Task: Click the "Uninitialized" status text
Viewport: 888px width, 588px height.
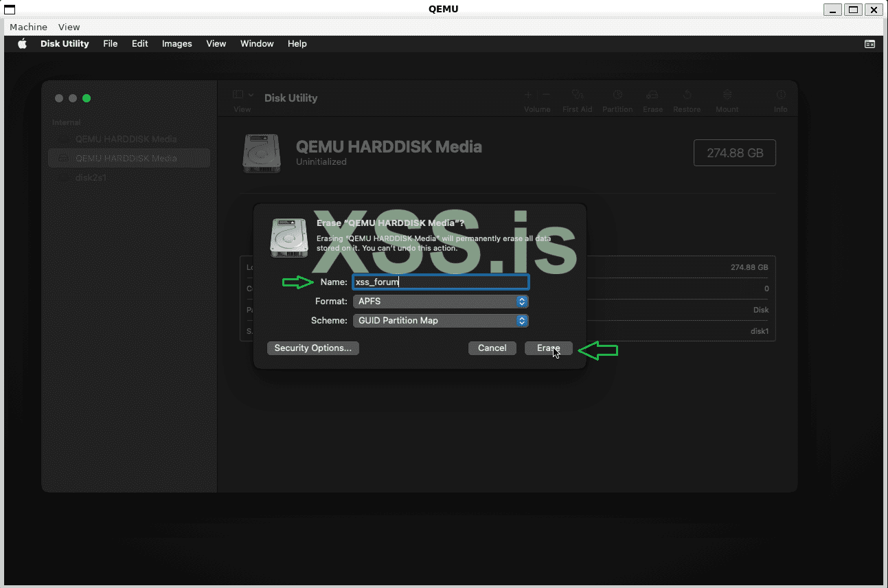Action: point(321,162)
